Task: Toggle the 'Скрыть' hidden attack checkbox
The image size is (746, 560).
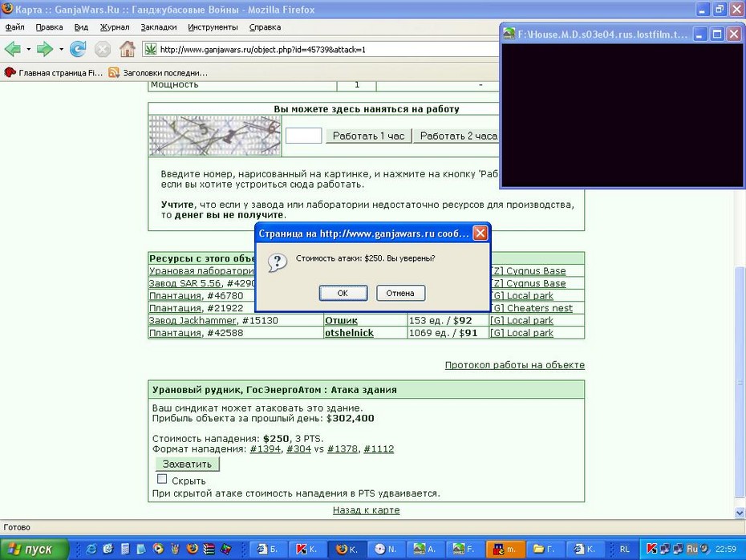Action: (162, 479)
